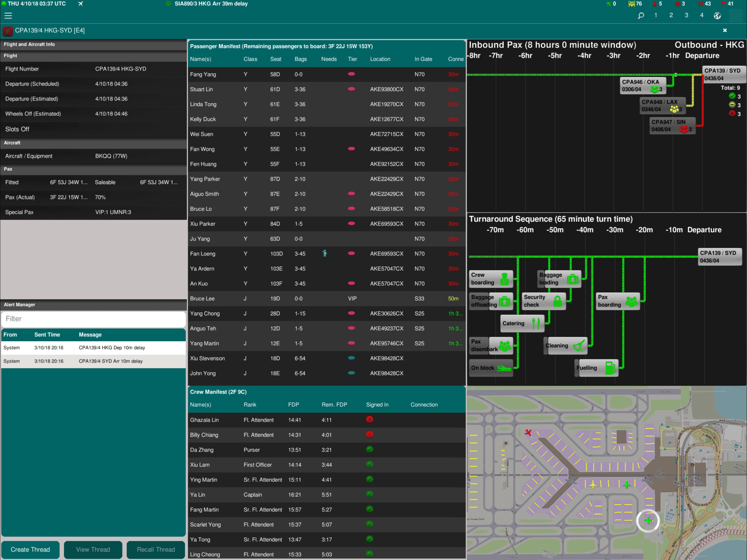Click the search magnifier icon

coord(641,16)
